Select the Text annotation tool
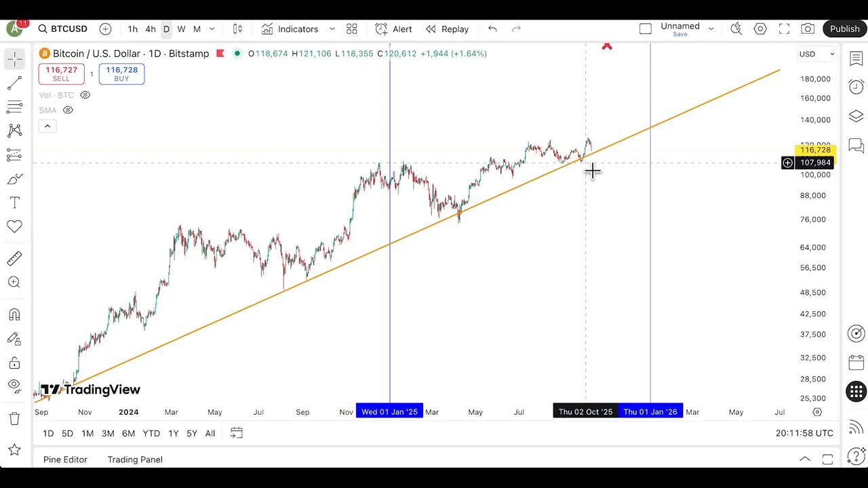 click(14, 202)
